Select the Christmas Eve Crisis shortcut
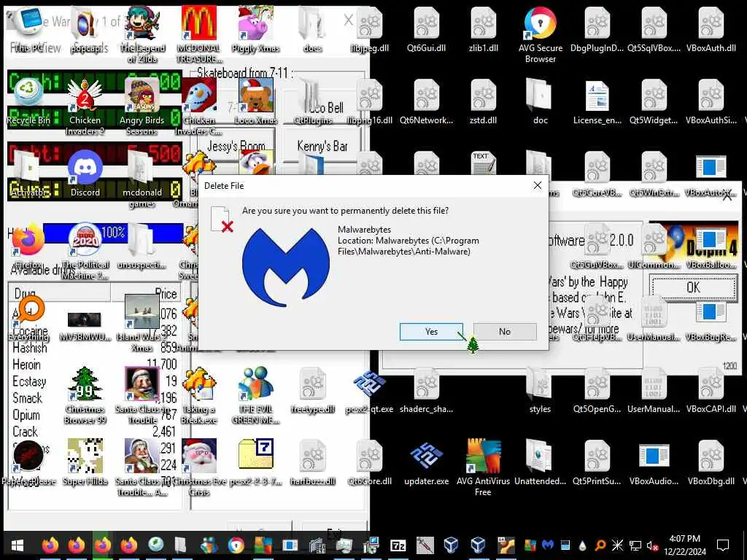 tap(199, 467)
